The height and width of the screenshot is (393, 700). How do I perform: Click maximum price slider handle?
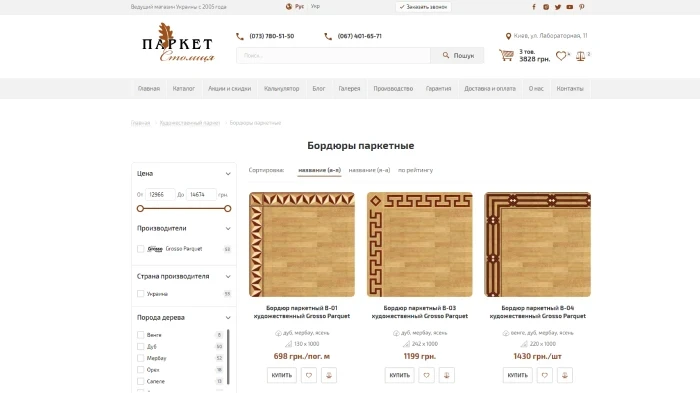[228, 209]
